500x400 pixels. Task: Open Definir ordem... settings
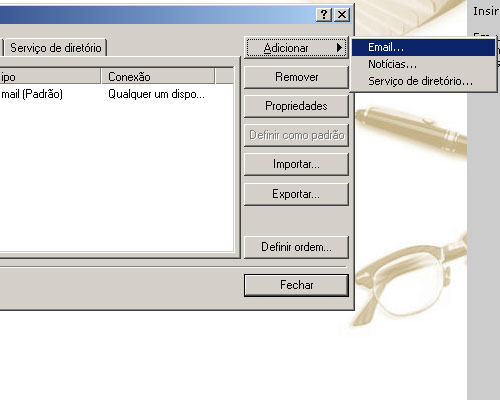tap(296, 247)
